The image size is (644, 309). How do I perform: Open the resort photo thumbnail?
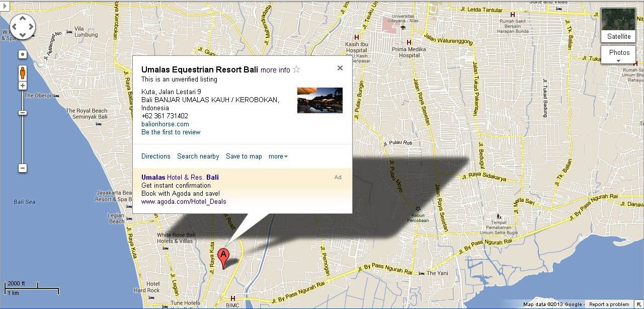320,100
